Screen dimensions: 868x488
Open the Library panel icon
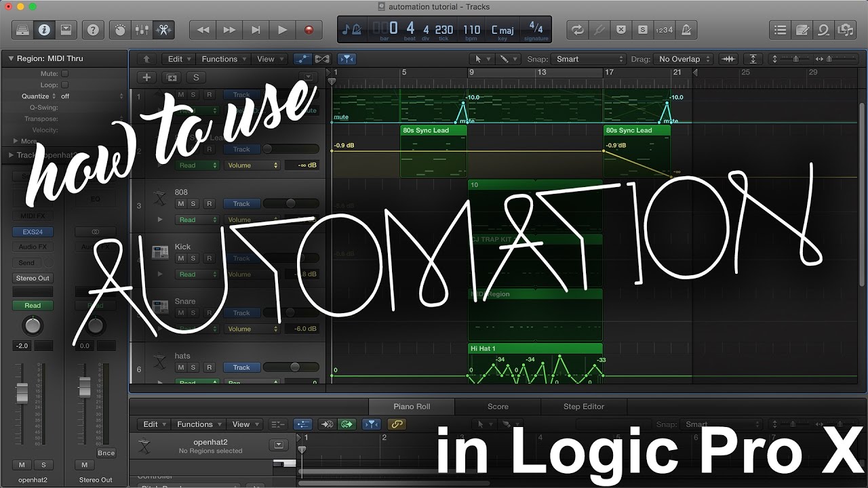[22, 30]
